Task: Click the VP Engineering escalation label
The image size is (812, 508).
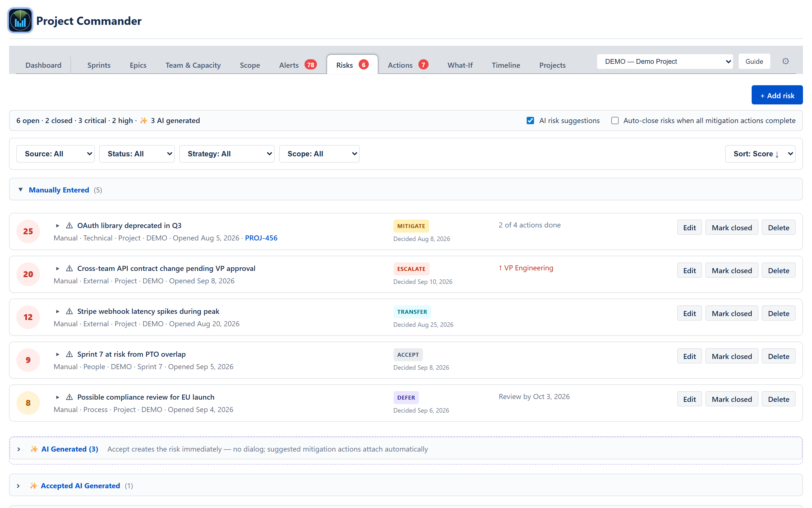Action: click(x=526, y=268)
